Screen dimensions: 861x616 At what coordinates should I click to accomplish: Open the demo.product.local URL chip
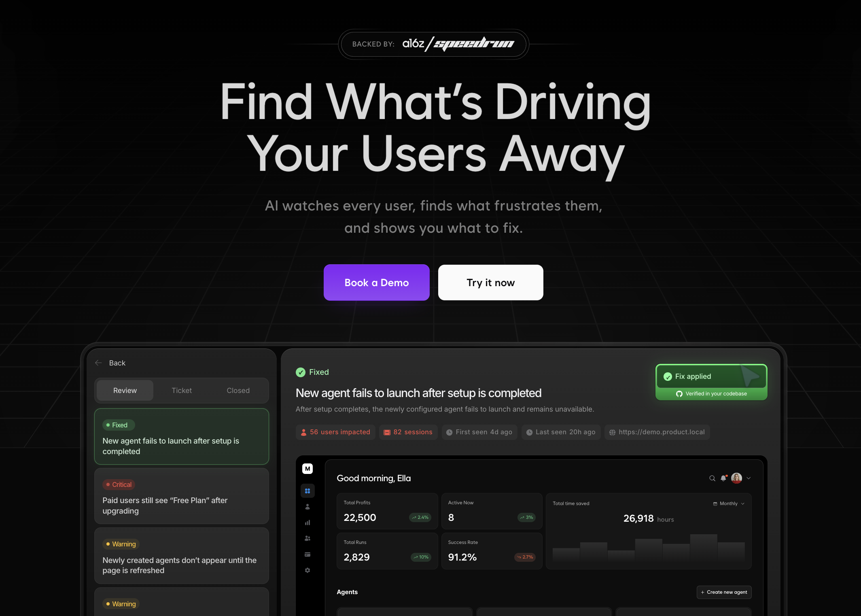click(x=657, y=432)
